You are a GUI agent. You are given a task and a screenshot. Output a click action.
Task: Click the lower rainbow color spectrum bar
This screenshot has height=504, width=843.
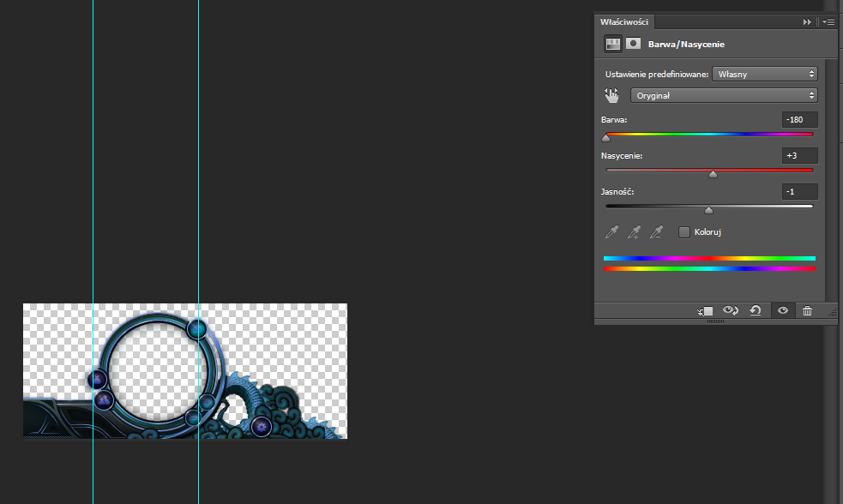point(709,268)
